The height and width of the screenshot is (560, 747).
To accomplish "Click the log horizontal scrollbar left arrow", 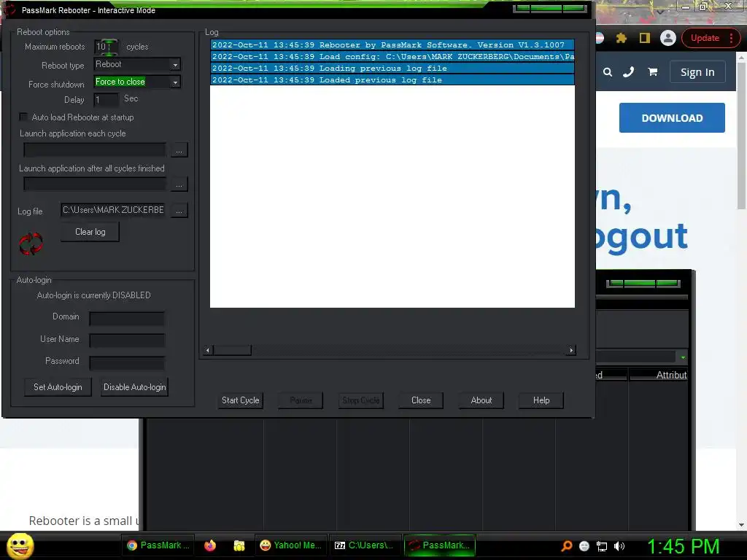I will point(207,351).
